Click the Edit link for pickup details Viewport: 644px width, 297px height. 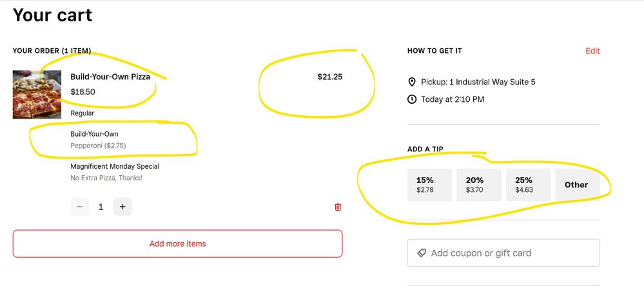(x=592, y=51)
